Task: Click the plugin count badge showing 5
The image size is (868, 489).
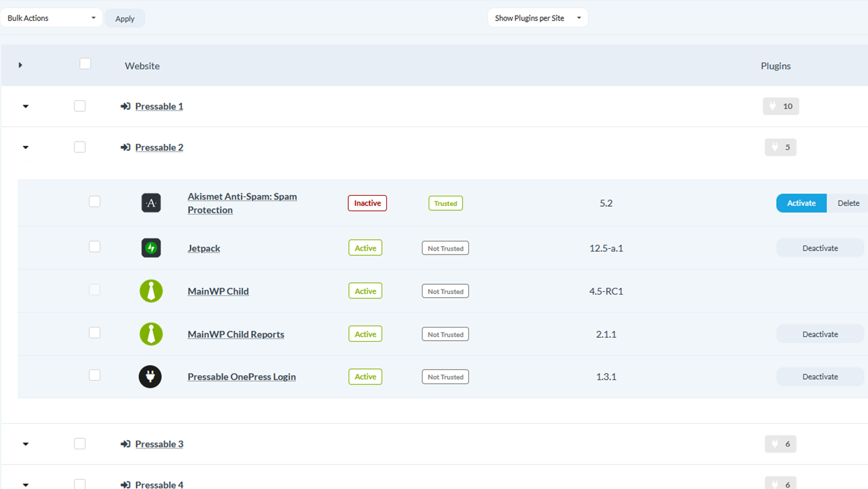Action: pos(781,147)
